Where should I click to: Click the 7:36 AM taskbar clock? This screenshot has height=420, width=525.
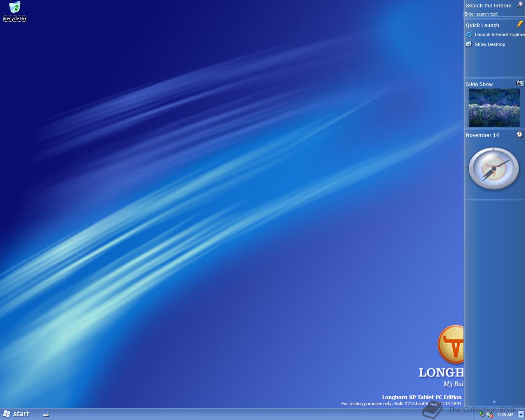tap(505, 415)
